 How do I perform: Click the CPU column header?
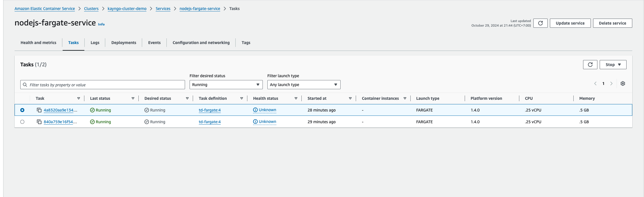click(x=529, y=98)
